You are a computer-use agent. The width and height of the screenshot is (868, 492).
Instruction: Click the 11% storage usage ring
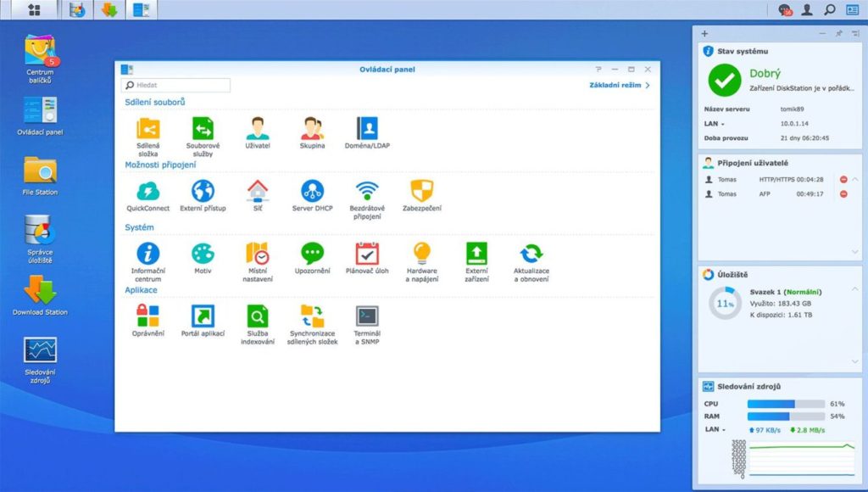click(726, 303)
